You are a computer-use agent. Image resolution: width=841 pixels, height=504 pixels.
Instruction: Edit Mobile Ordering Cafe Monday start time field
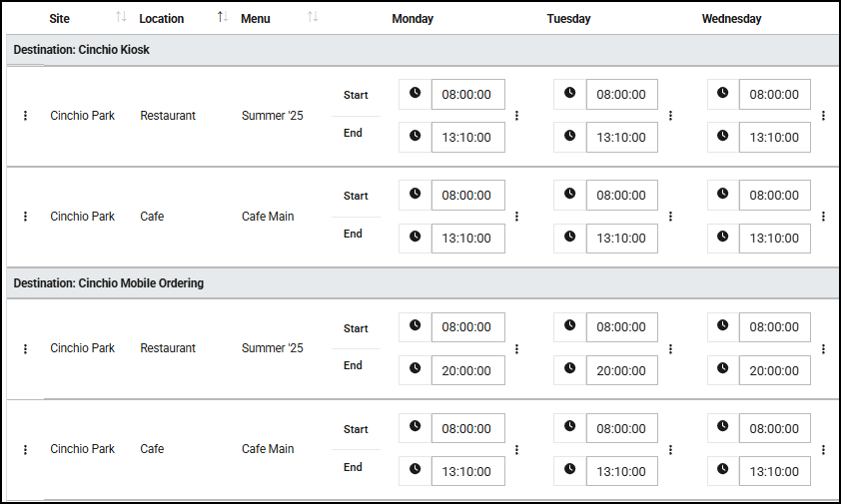pyautogui.click(x=468, y=428)
